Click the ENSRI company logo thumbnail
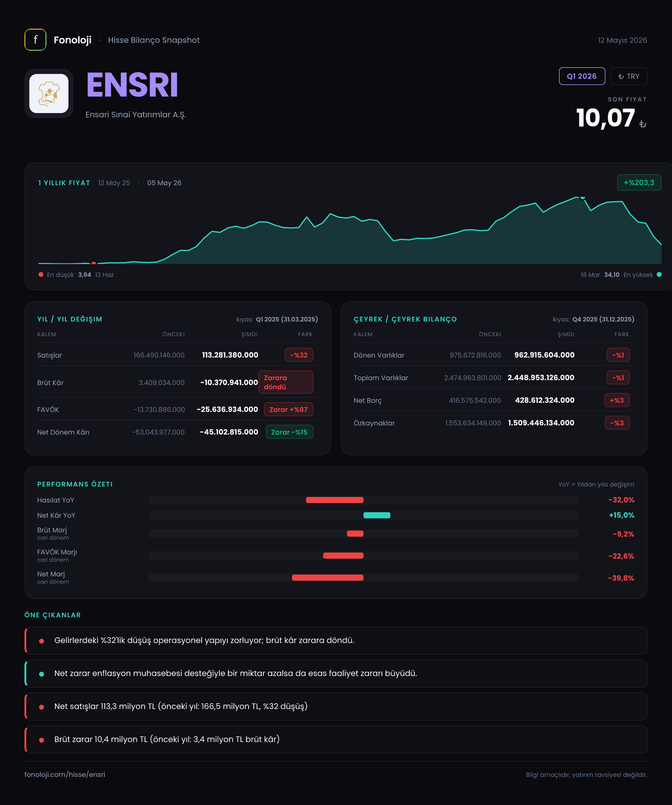672x805 pixels. [x=49, y=94]
